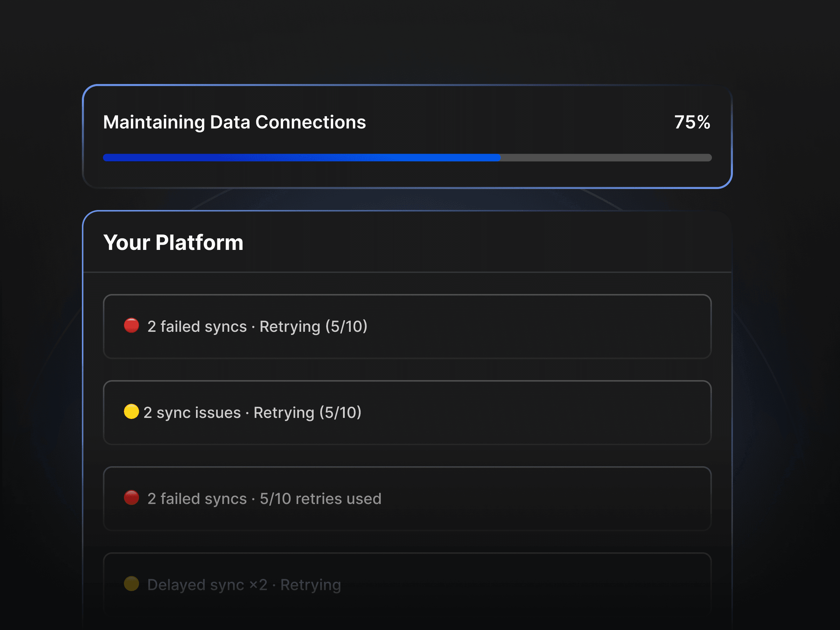Click the blue filled part of progress bar
Image resolution: width=840 pixels, height=630 pixels.
click(x=301, y=157)
